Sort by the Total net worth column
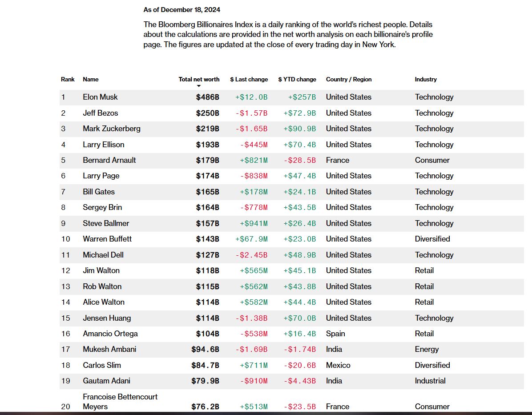Viewport: 532px width, 415px height. (x=199, y=79)
